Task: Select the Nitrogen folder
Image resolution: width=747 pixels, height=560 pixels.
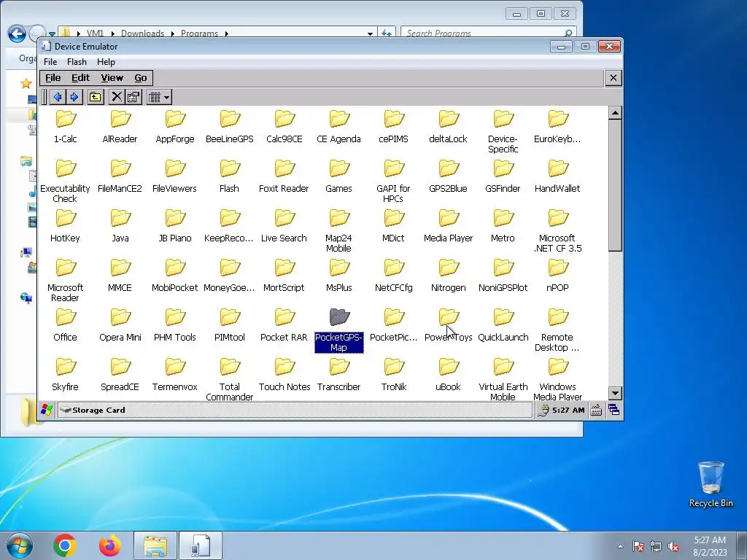Action: pos(449,275)
